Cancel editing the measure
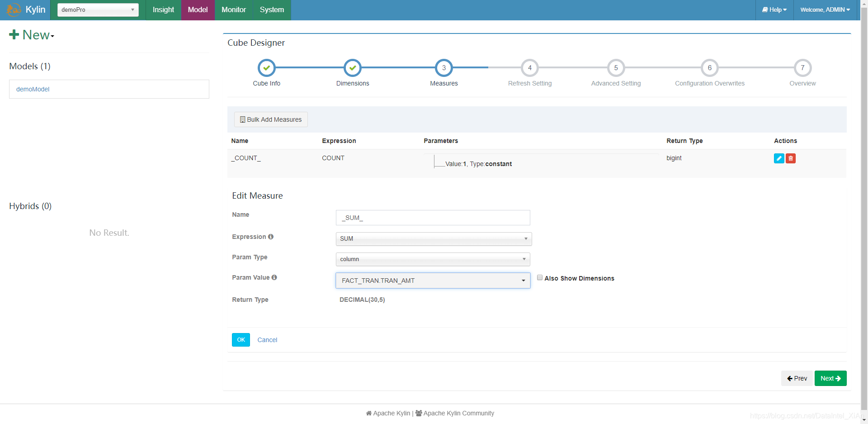Image resolution: width=868 pixels, height=424 pixels. coord(267,340)
